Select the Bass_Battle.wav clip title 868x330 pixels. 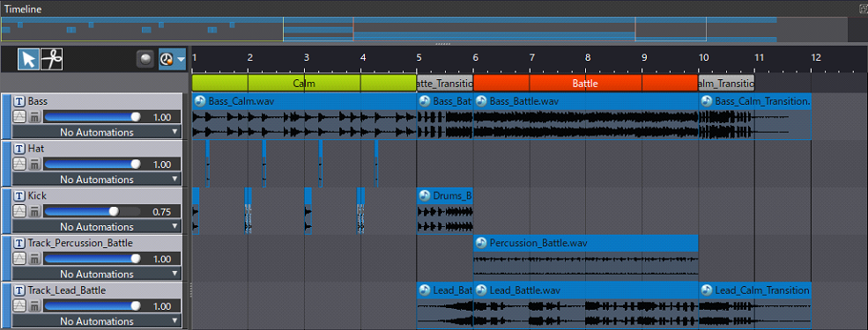(524, 102)
